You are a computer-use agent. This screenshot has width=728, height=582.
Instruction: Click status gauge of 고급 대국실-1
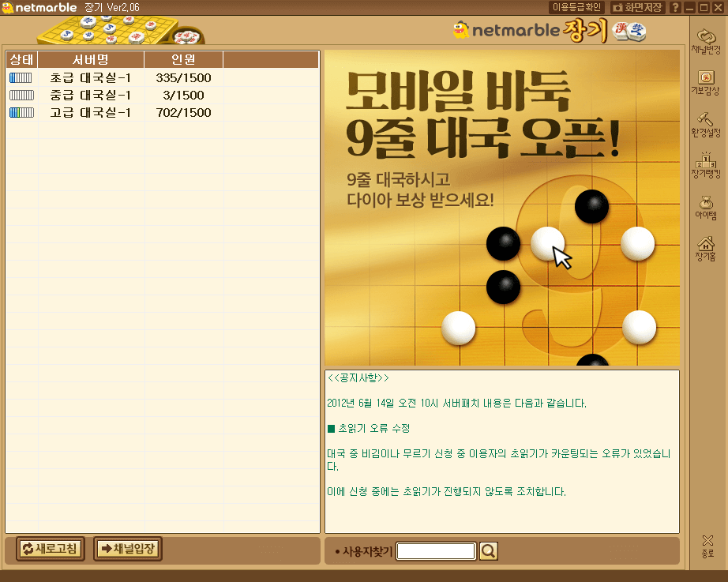click(x=21, y=112)
